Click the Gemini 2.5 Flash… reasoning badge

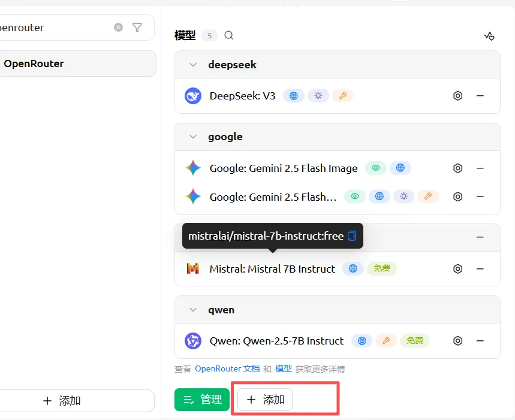(403, 196)
